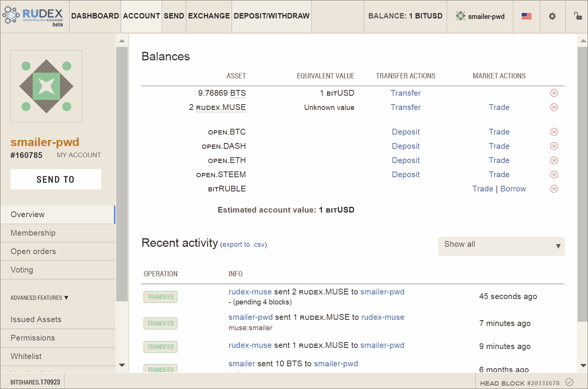588x389 pixels.
Task: Click Deposit for OPEN.BTC
Action: click(x=406, y=132)
